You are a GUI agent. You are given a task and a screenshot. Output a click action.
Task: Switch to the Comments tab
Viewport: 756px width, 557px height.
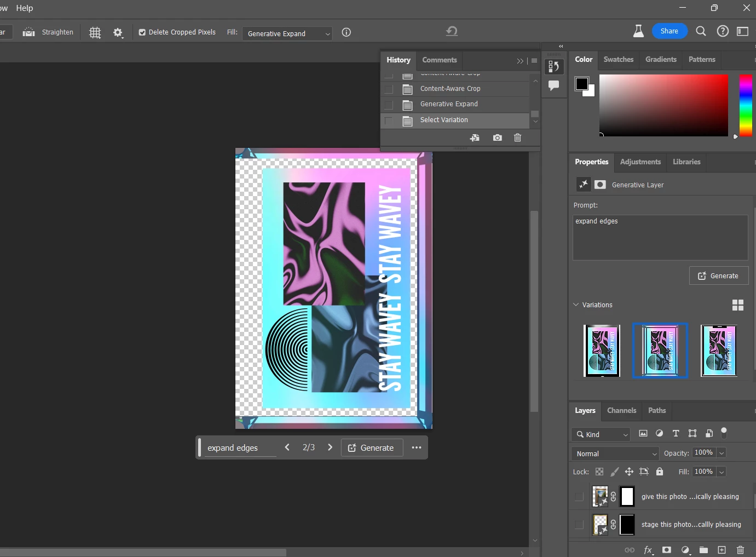(x=440, y=60)
